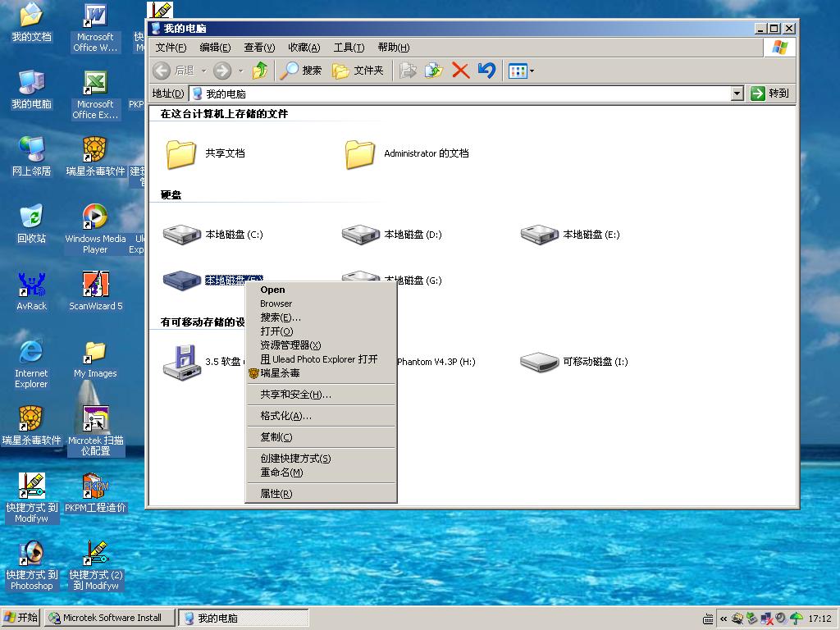The height and width of the screenshot is (630, 840).
Task: Click the 搜索 search toolbar button
Action: [x=301, y=71]
